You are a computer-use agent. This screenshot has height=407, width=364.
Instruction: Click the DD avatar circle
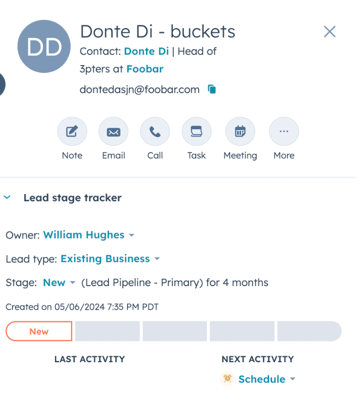coord(44,46)
